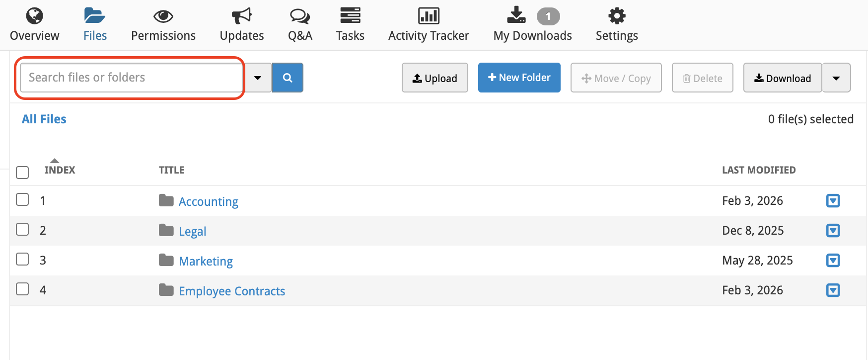Click the Dec 8, 2025 date
Viewport: 868px width, 360px height.
click(753, 230)
